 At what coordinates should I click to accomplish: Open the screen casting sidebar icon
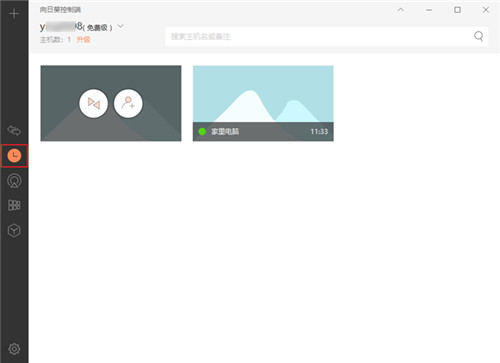14,181
